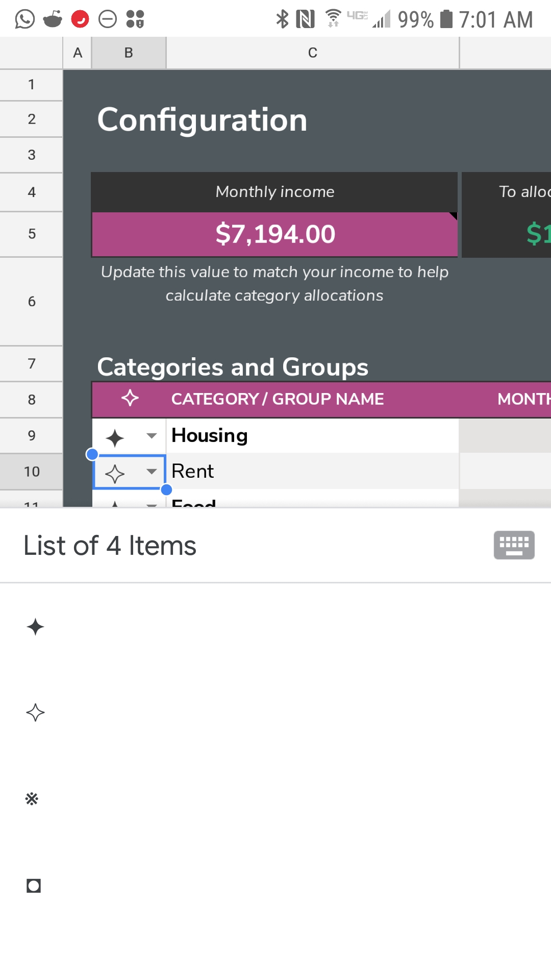
Task: Open WhatsApp notification in status bar
Action: click(x=24, y=19)
